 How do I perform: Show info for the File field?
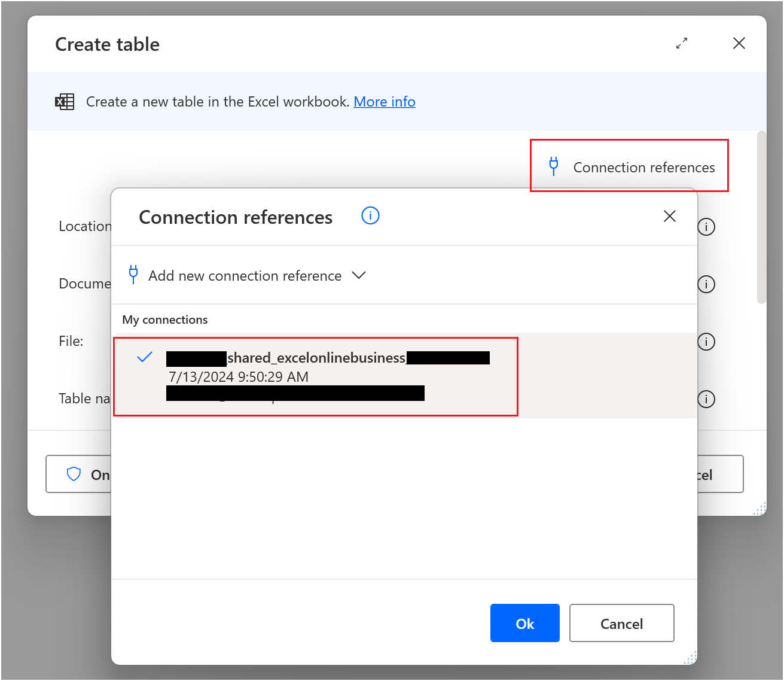click(x=706, y=342)
